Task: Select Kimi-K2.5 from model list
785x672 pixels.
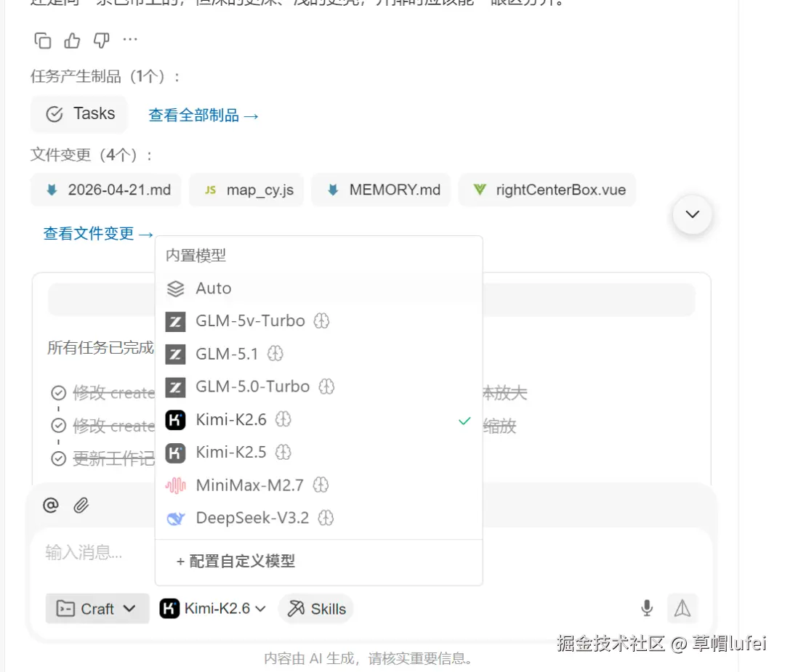Action: [x=319, y=453]
